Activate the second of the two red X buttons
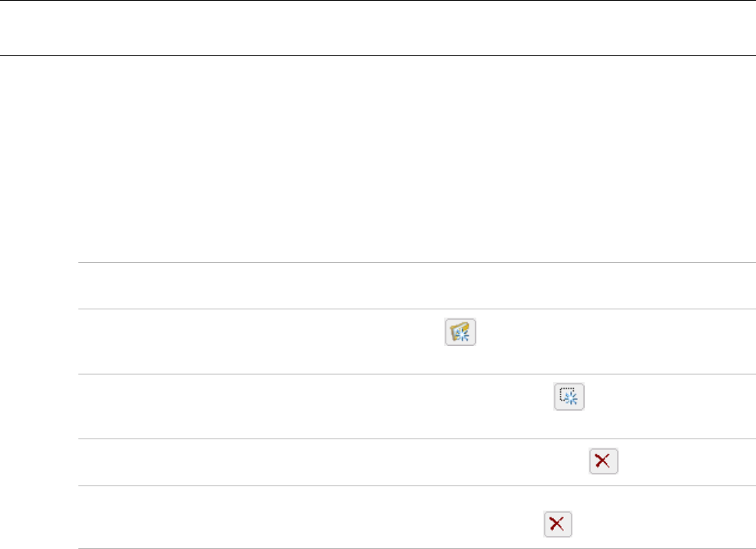 (559, 525)
